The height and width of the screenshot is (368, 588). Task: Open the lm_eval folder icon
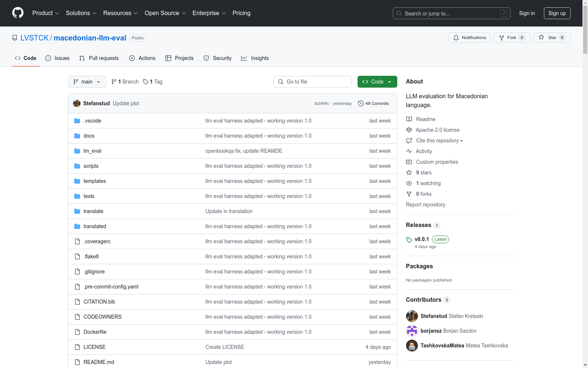[77, 151]
